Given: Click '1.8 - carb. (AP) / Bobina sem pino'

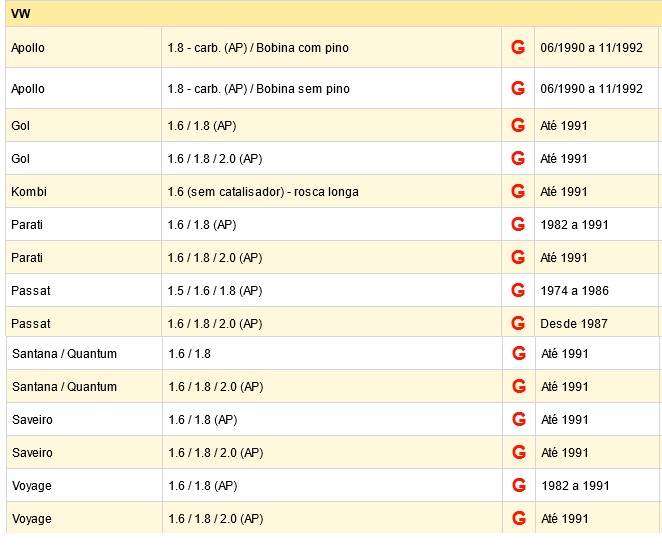Looking at the screenshot, I should coord(258,89).
